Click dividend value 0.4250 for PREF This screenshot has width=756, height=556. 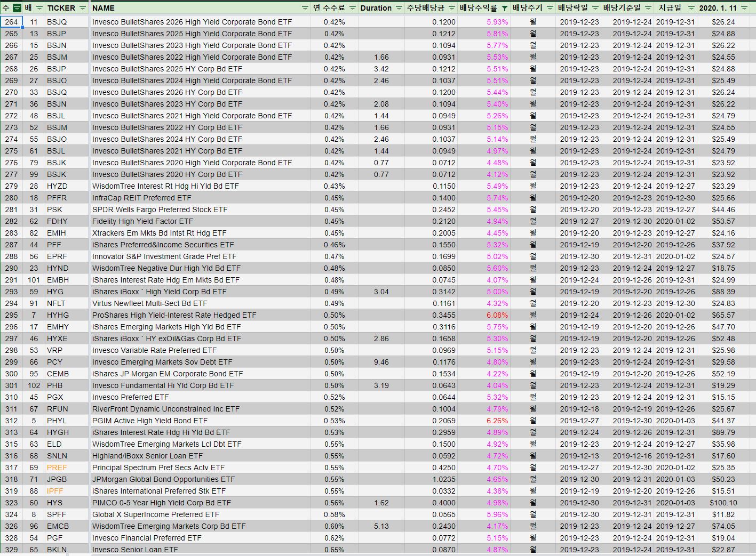coord(431,468)
